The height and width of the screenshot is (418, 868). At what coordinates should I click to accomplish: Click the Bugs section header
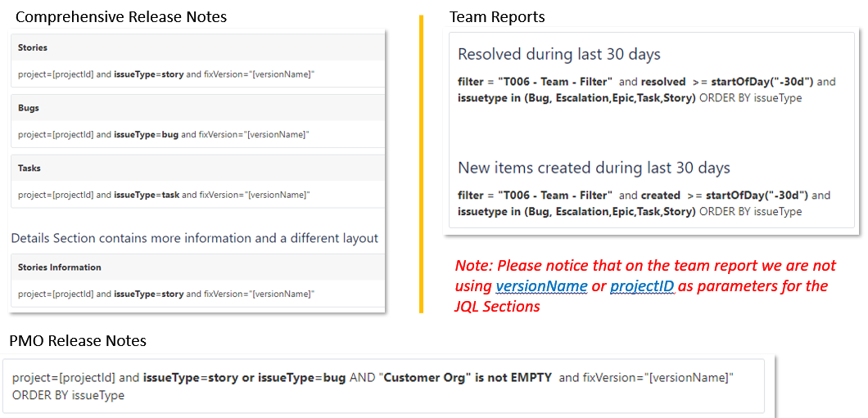click(x=197, y=108)
